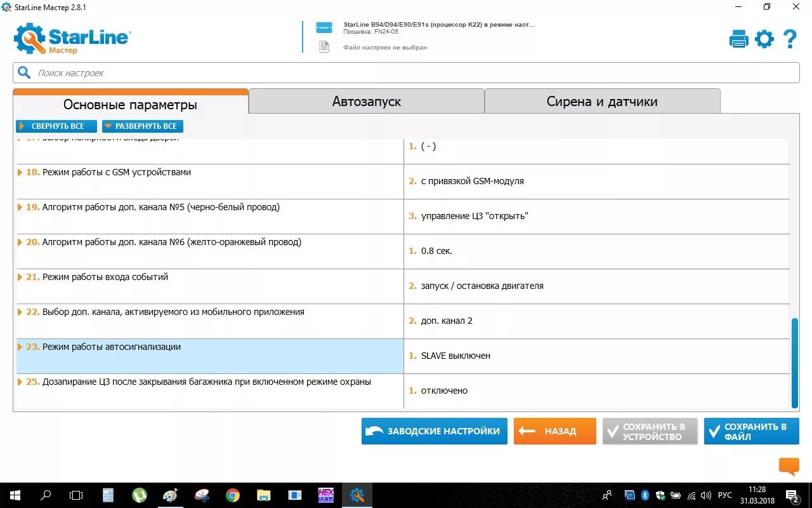Click value '0.8 сек.'

[x=436, y=251]
